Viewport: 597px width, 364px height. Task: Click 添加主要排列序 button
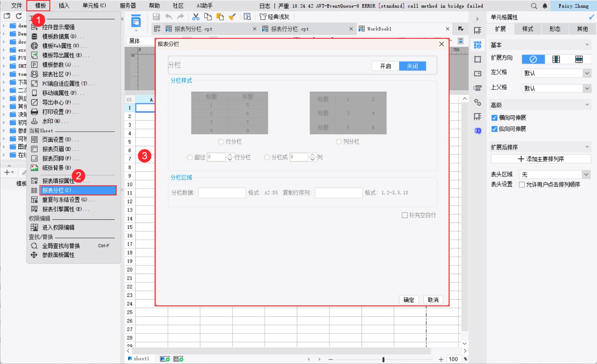pos(541,159)
